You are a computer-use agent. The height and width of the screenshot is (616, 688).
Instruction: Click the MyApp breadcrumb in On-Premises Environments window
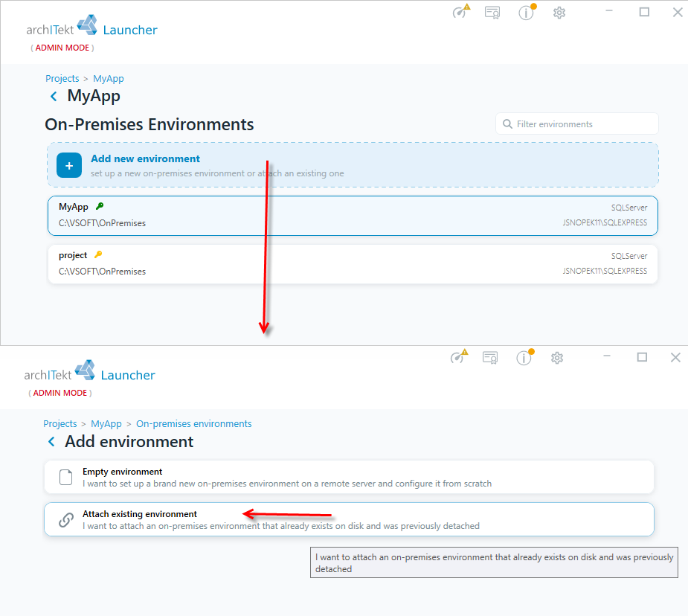tap(109, 79)
